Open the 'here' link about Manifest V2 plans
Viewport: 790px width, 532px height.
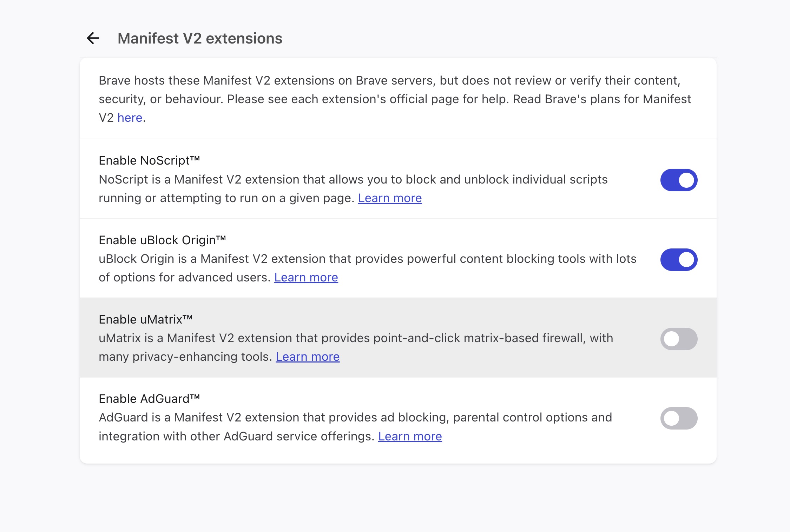click(x=130, y=118)
